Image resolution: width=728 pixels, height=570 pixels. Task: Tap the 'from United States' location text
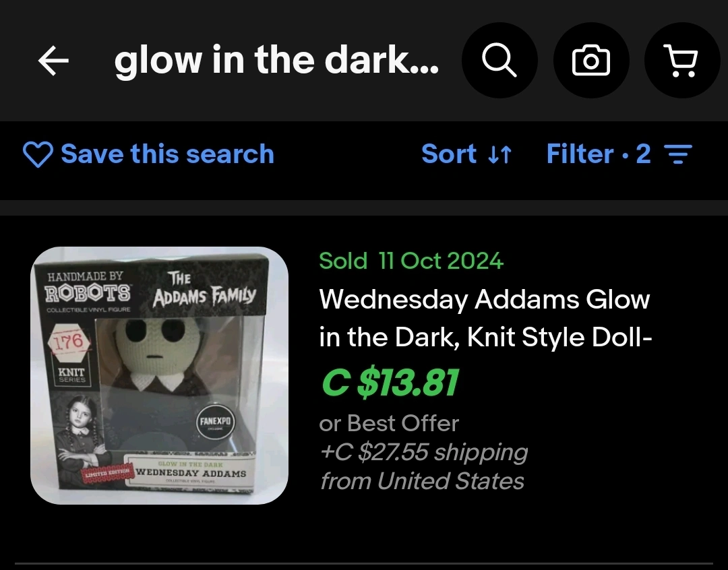(x=422, y=480)
